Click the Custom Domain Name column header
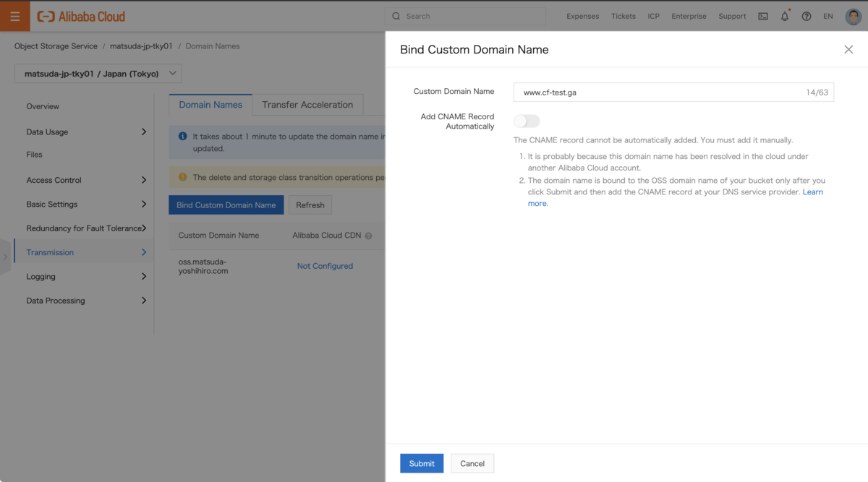The image size is (868, 482). (218, 236)
